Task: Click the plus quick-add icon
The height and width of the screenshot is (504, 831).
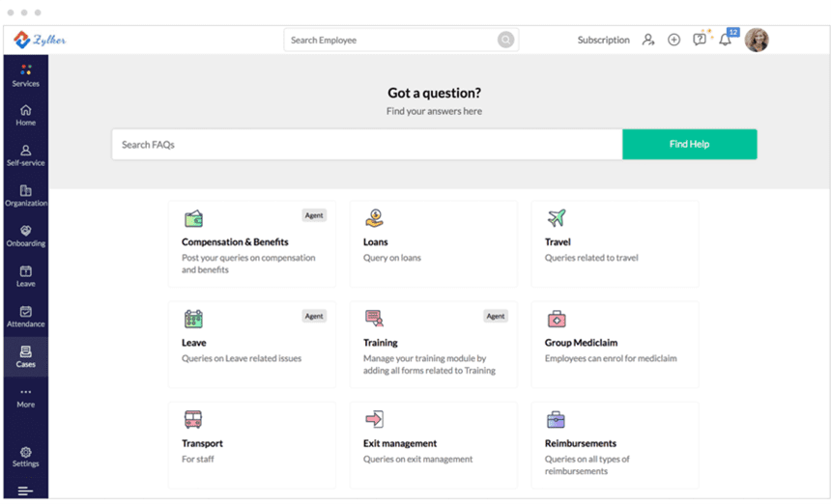Action: tap(673, 40)
